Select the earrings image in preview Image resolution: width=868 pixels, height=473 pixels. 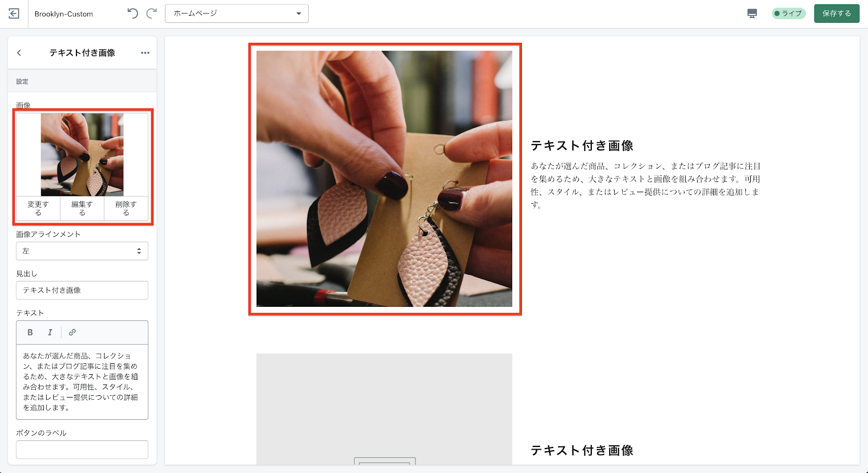[384, 179]
